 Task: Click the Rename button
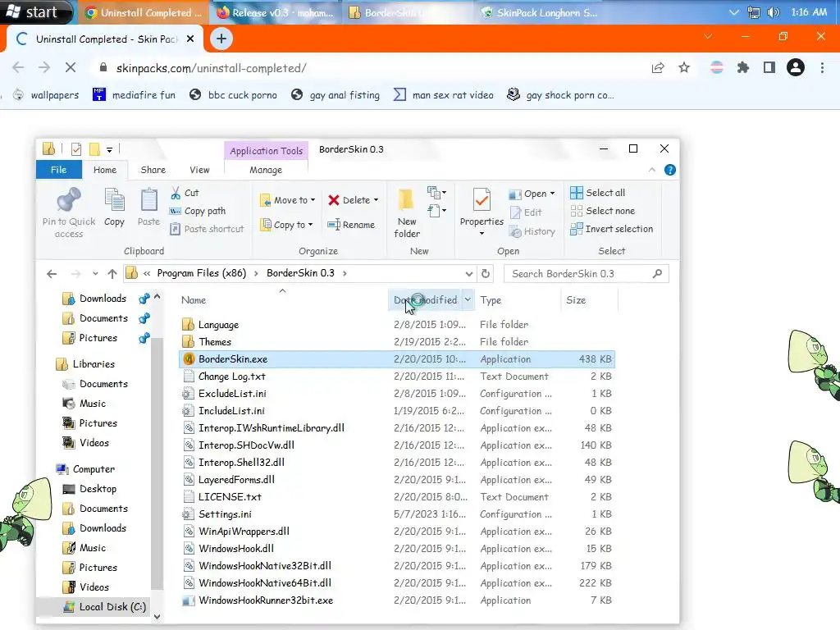coord(351,225)
